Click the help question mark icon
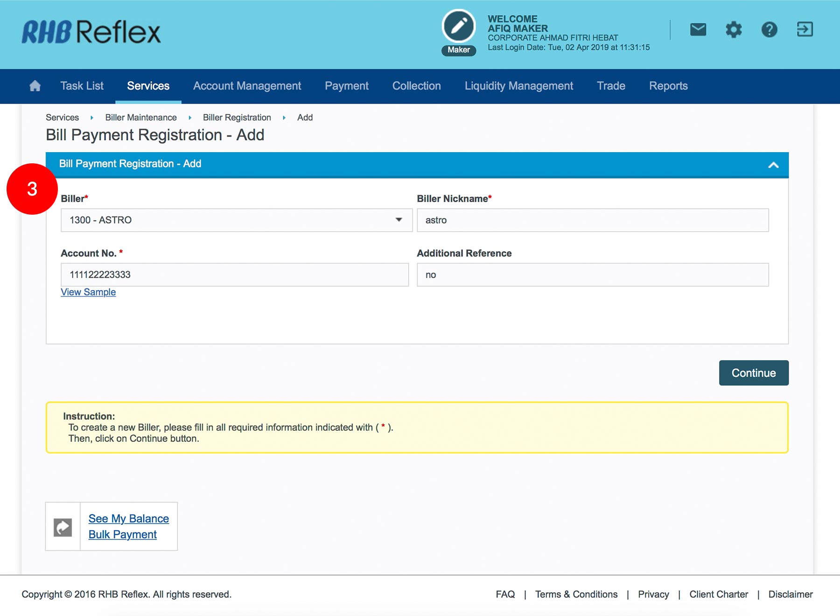The width and height of the screenshot is (840, 616). pos(769,30)
